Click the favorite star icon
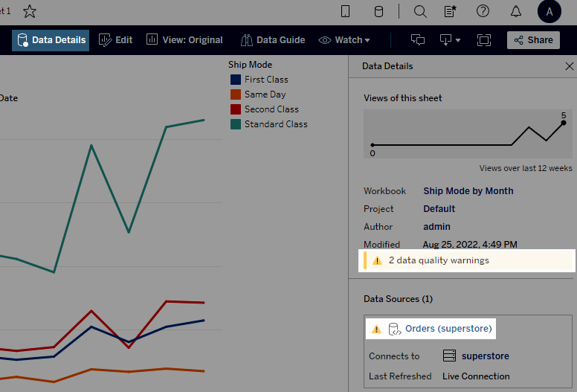The width and height of the screenshot is (577, 392). (30, 11)
